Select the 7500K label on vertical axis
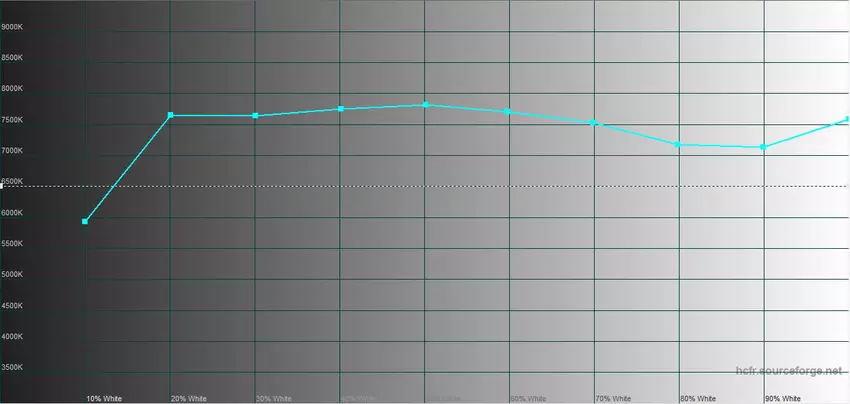The height and width of the screenshot is (404, 850). point(14,120)
